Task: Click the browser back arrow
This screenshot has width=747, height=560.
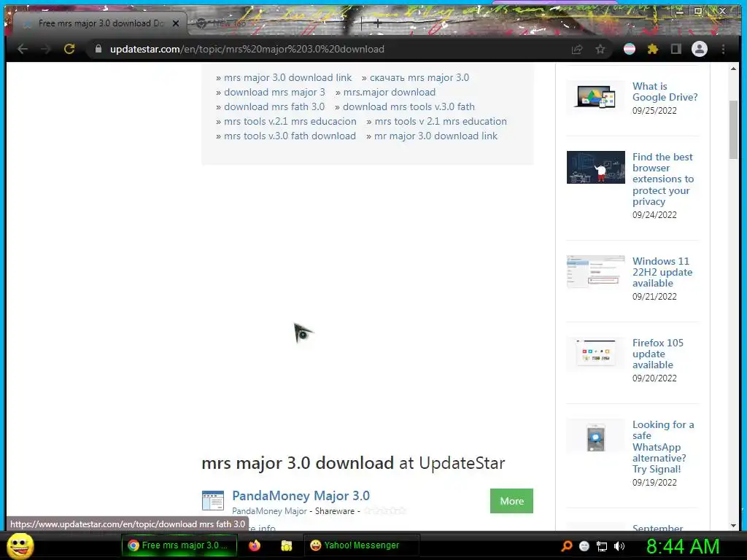Action: click(x=23, y=49)
